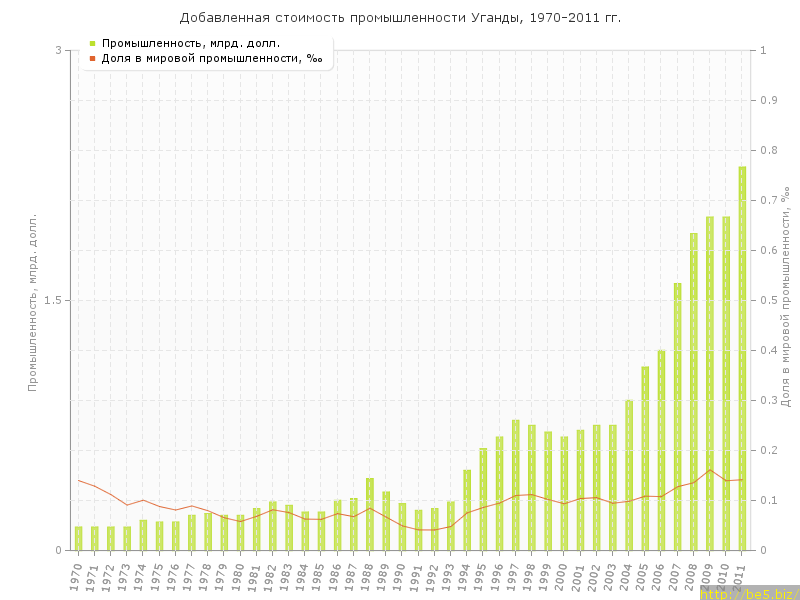Click the orange Доля в мировой legend marker
Screen dimensions: 800x600
click(x=92, y=58)
